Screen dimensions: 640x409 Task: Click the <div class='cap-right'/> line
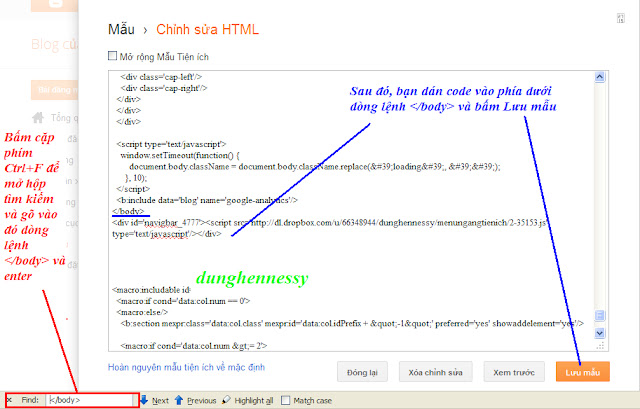pos(164,88)
